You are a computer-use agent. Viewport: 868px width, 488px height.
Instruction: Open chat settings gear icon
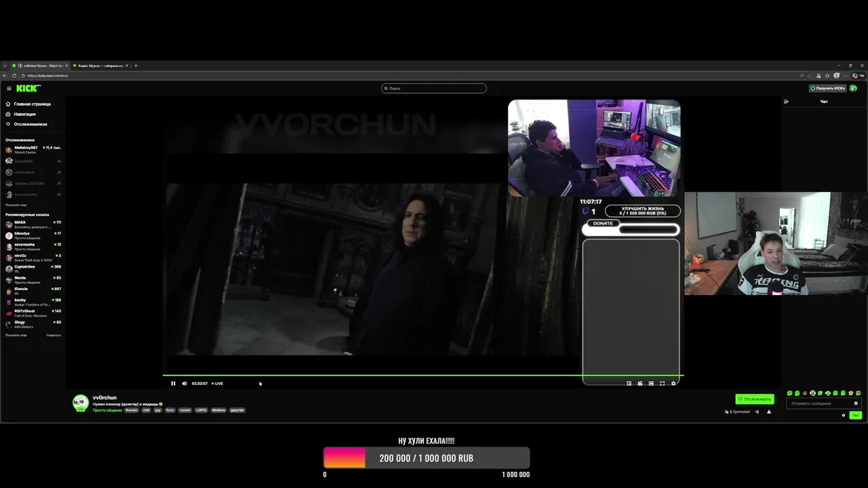(x=844, y=415)
